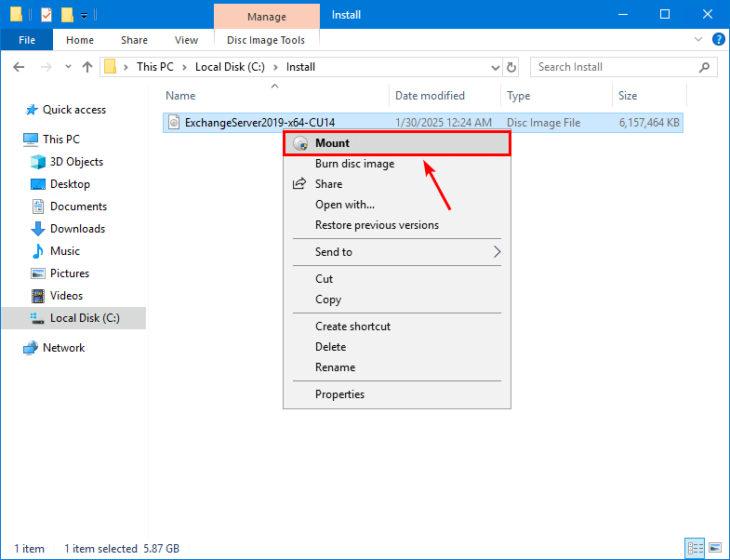730x560 pixels.
Task: Click Mount in the context menu
Action: click(332, 143)
